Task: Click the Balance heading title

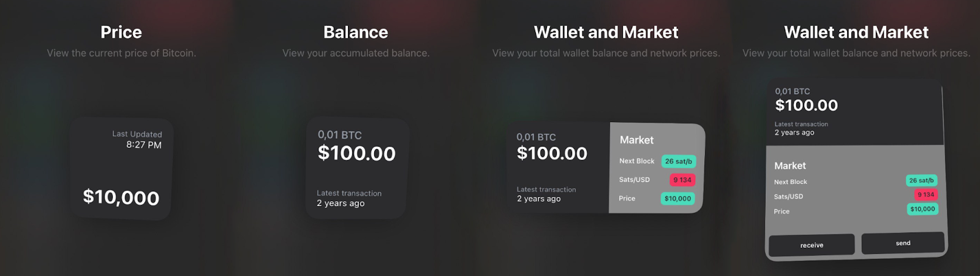Action: click(x=356, y=32)
